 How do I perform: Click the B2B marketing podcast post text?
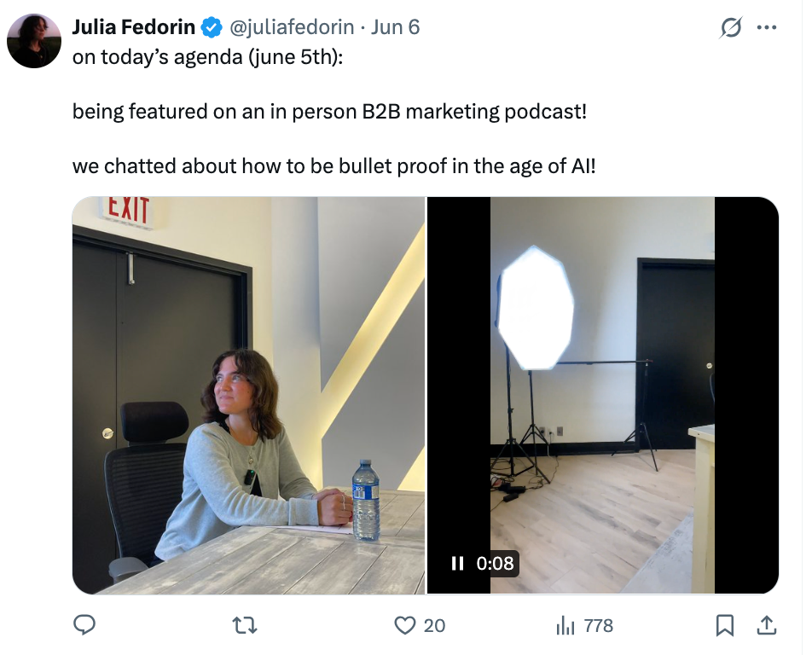coord(330,112)
